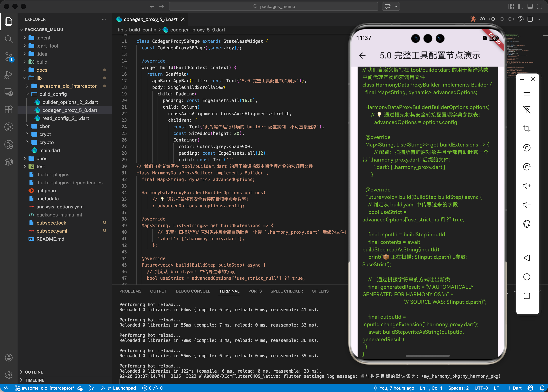Switch to the DEBUG CONSOLE tab
This screenshot has width=548, height=392.
tap(193, 291)
